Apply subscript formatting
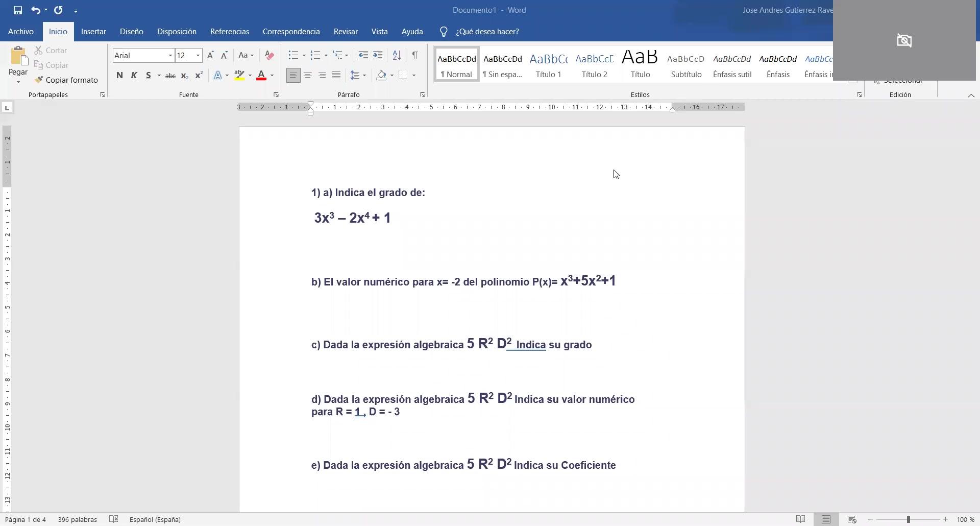The image size is (980, 526). (x=185, y=76)
